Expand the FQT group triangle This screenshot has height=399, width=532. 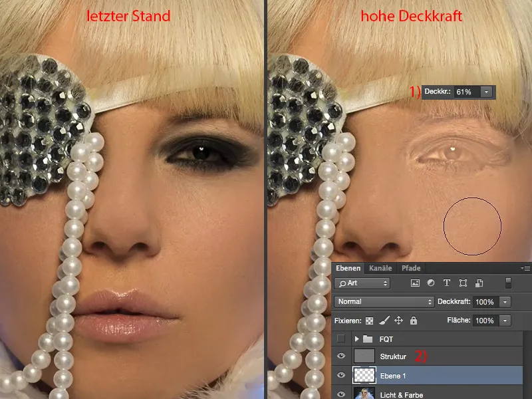pyautogui.click(x=356, y=339)
